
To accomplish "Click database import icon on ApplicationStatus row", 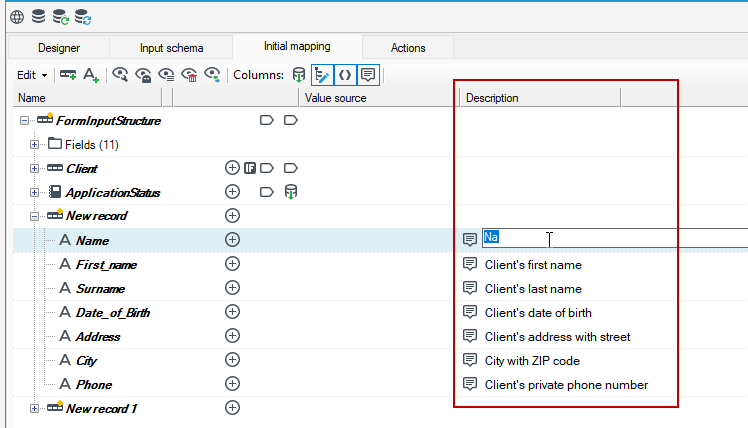I will tap(291, 192).
